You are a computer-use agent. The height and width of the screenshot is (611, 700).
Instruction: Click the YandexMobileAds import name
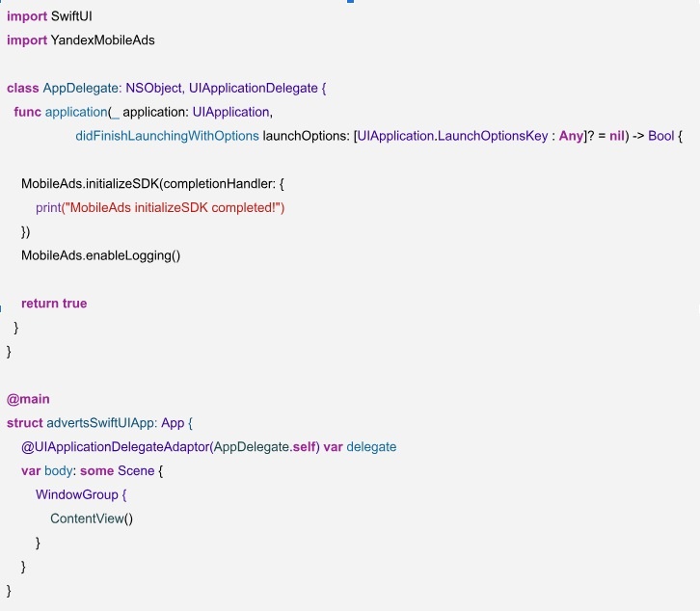[102, 40]
